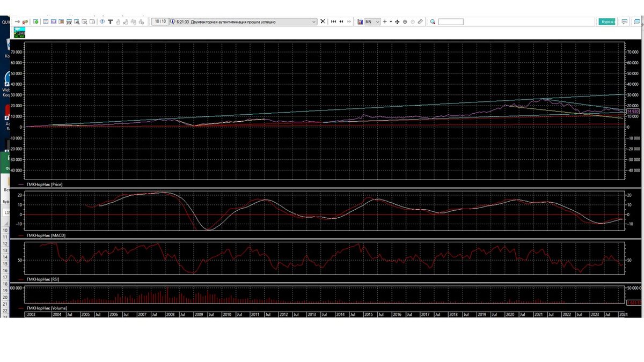Screen dimensions: 644x362
Task: Open the small arrow next to plus icon
Action: point(391,21)
